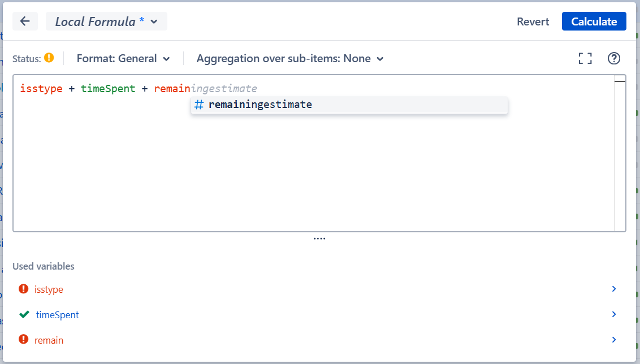Navigate back with the arrow button
The width and height of the screenshot is (640, 364).
coord(25,21)
